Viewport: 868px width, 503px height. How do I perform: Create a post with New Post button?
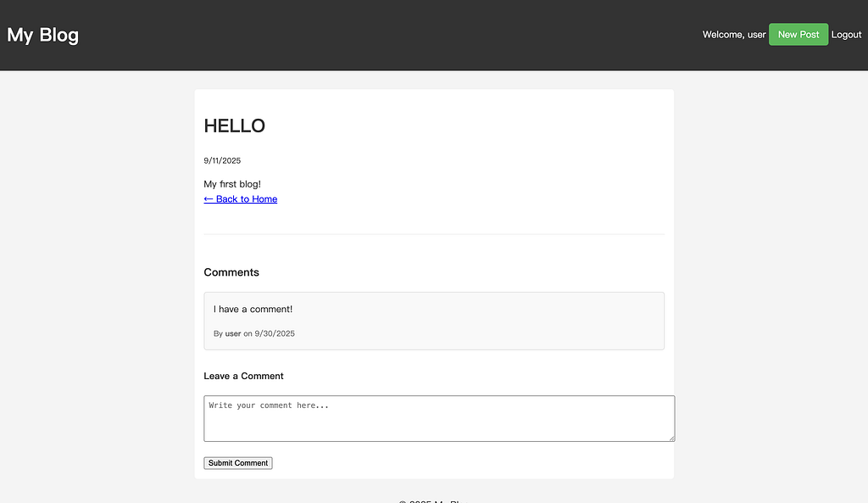point(798,34)
